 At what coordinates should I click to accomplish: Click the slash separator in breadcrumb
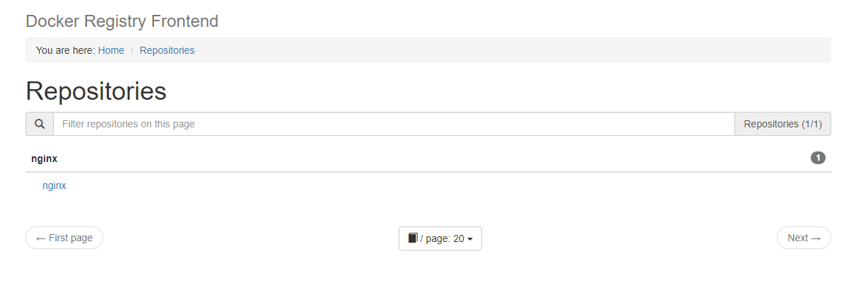(132, 50)
